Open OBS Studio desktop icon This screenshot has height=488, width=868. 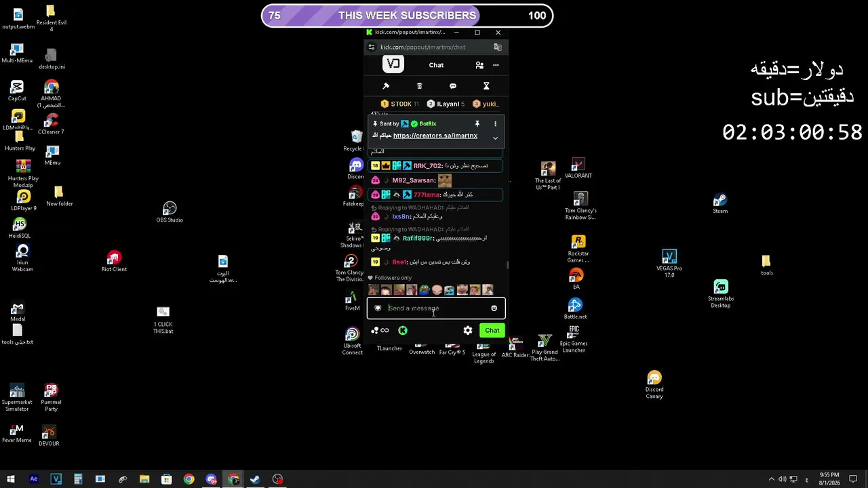click(170, 212)
